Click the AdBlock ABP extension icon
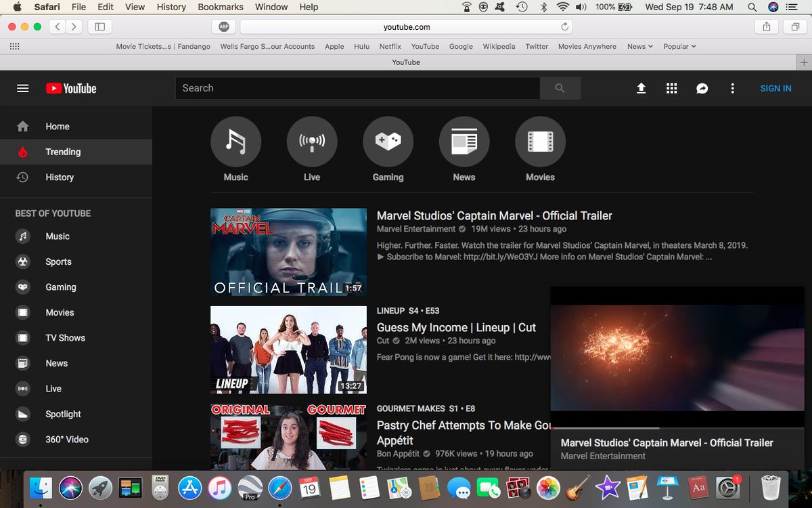Screen dimensions: 812x508 [x=223, y=26]
